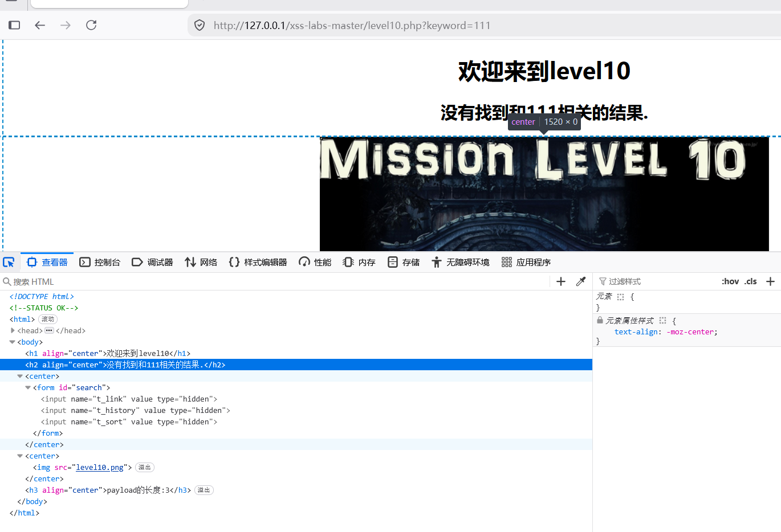Click the ellipsis badge inside head
The height and width of the screenshot is (532, 781).
click(49, 330)
